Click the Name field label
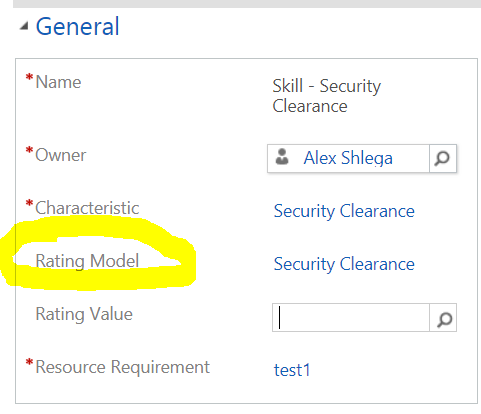This screenshot has width=481, height=414. pyautogui.click(x=58, y=82)
